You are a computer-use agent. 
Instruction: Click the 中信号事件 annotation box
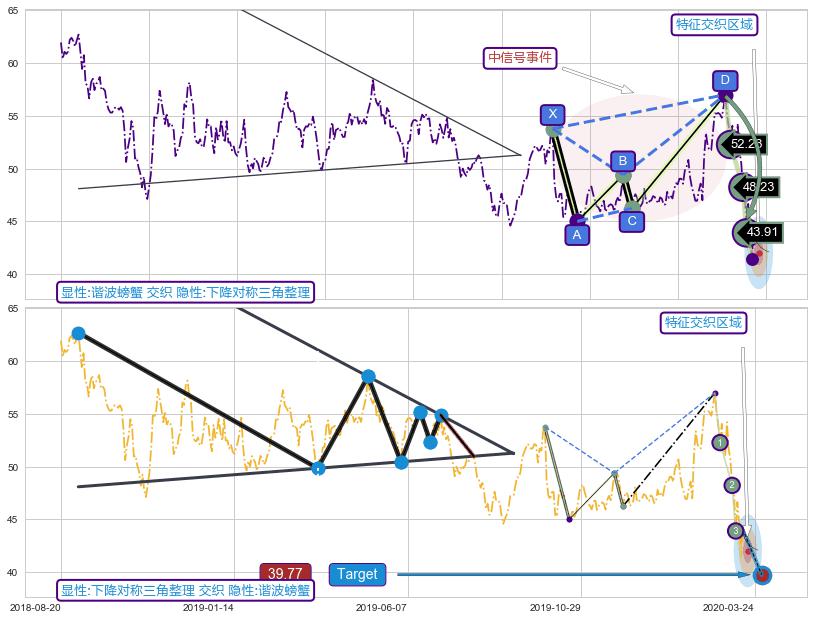pyautogui.click(x=520, y=58)
